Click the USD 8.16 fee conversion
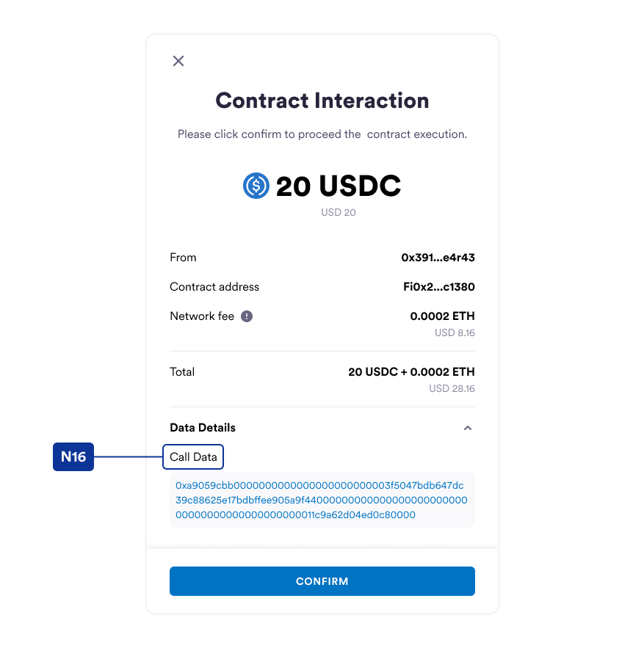Image resolution: width=644 pixels, height=648 pixels. pos(455,333)
